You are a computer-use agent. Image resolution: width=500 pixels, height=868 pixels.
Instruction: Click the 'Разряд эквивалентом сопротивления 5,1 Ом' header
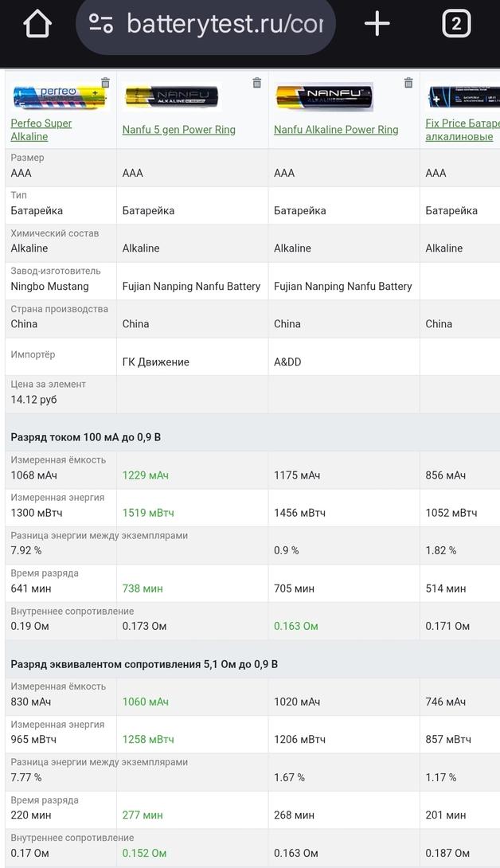[143, 664]
